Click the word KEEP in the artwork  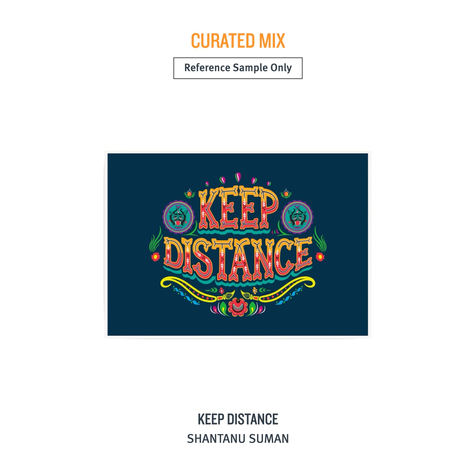click(x=238, y=207)
